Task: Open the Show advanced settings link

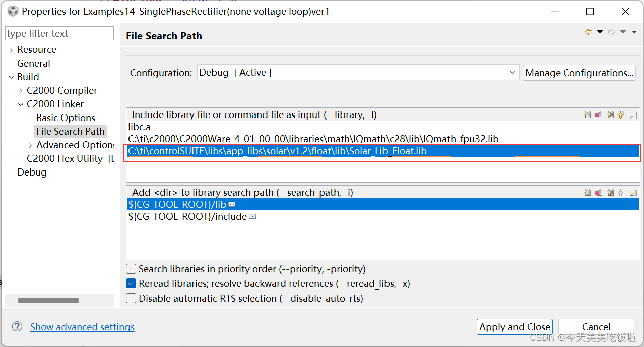Action: pos(82,327)
